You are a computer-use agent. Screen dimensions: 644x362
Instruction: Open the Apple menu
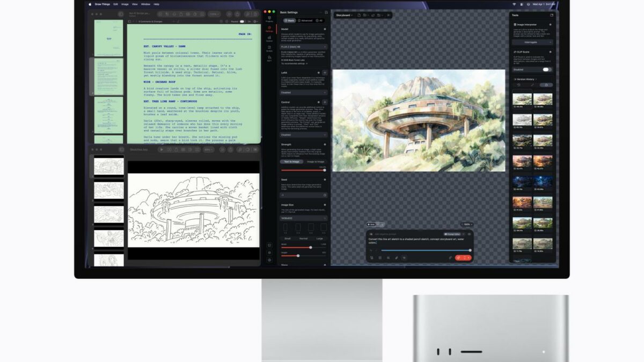(x=90, y=4)
